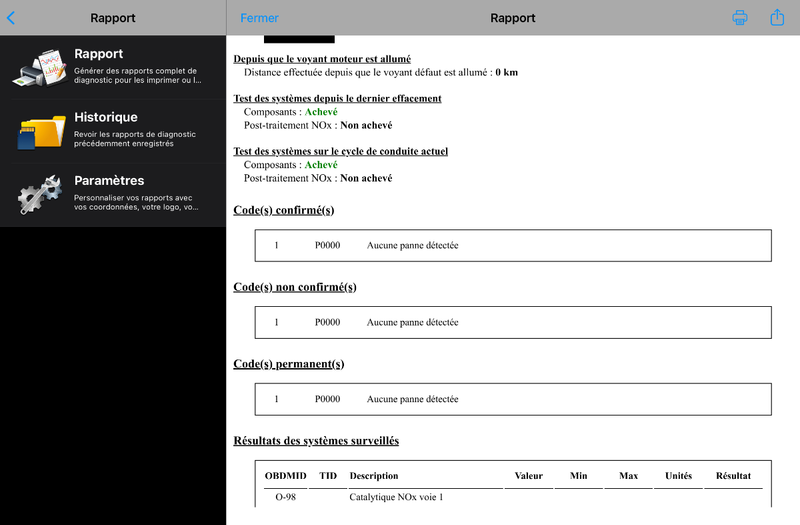
Task: Close the report with Fermer
Action: (x=259, y=18)
